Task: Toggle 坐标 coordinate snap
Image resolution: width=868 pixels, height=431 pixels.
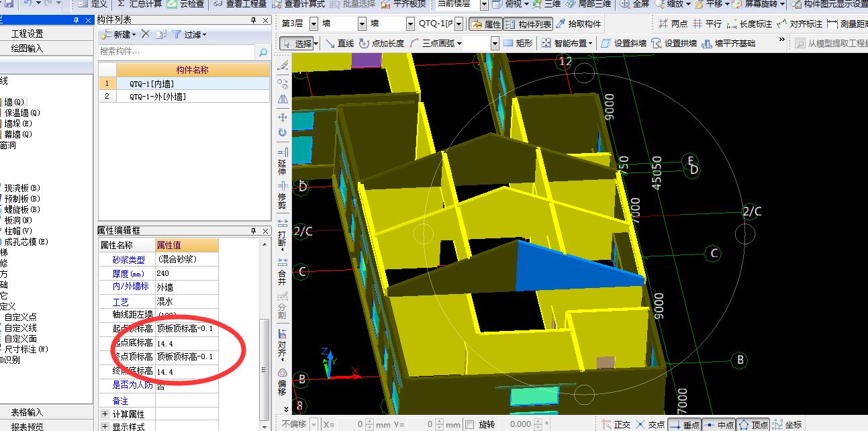Action: pos(787,424)
